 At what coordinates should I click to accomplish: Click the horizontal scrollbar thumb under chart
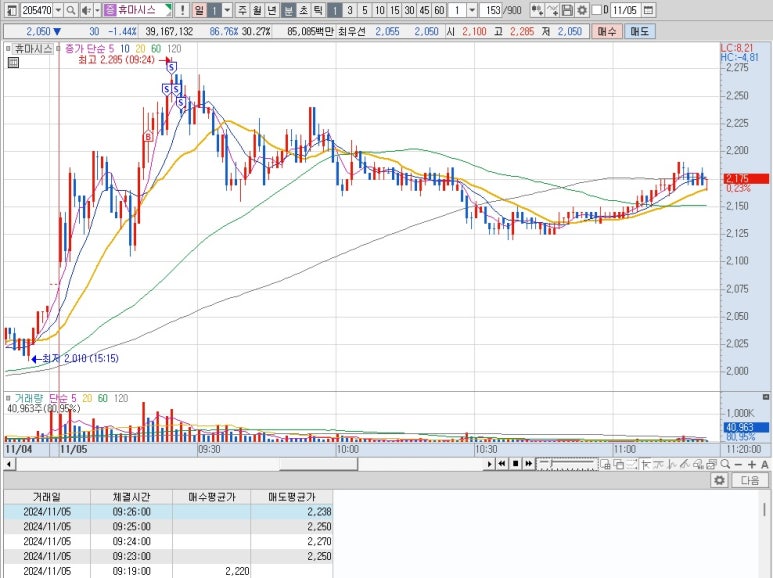coord(318,464)
